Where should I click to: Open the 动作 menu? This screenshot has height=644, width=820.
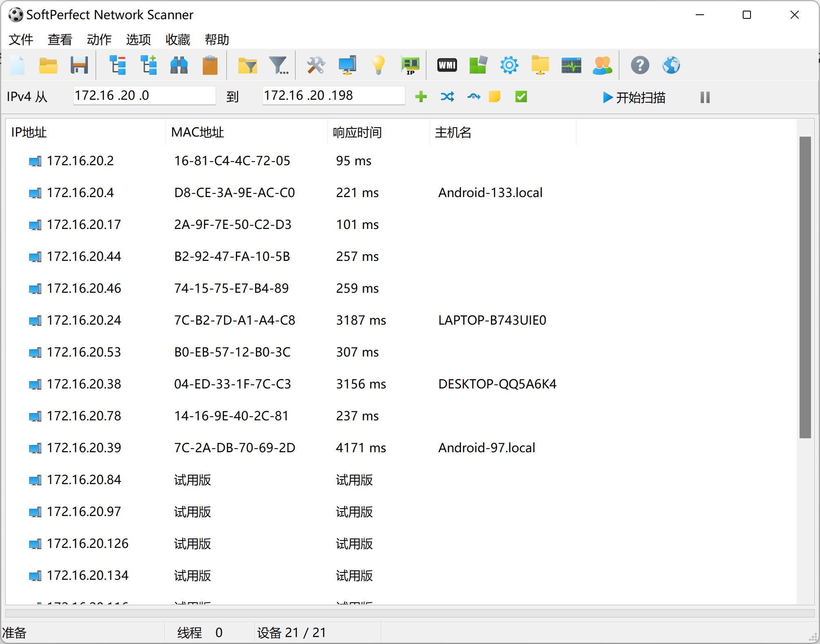click(x=99, y=40)
